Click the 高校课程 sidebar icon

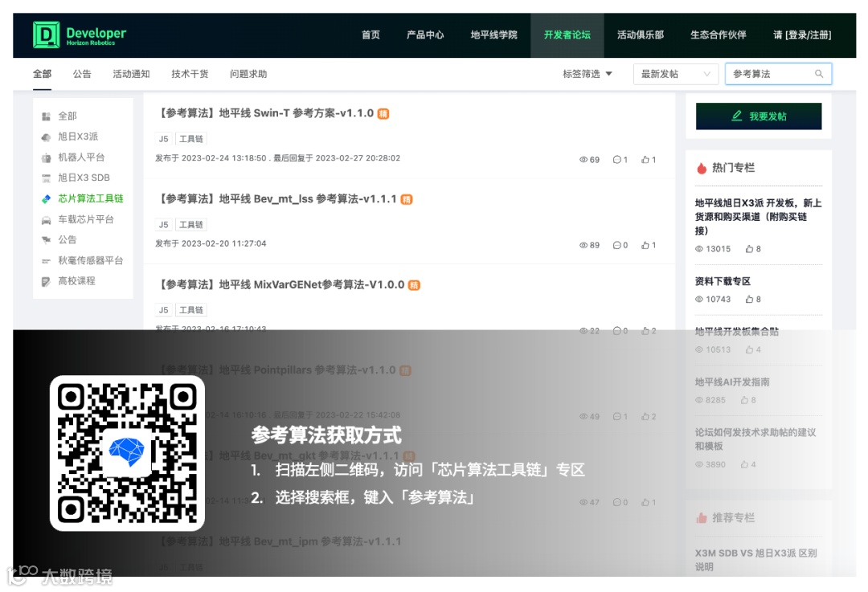coord(46,282)
